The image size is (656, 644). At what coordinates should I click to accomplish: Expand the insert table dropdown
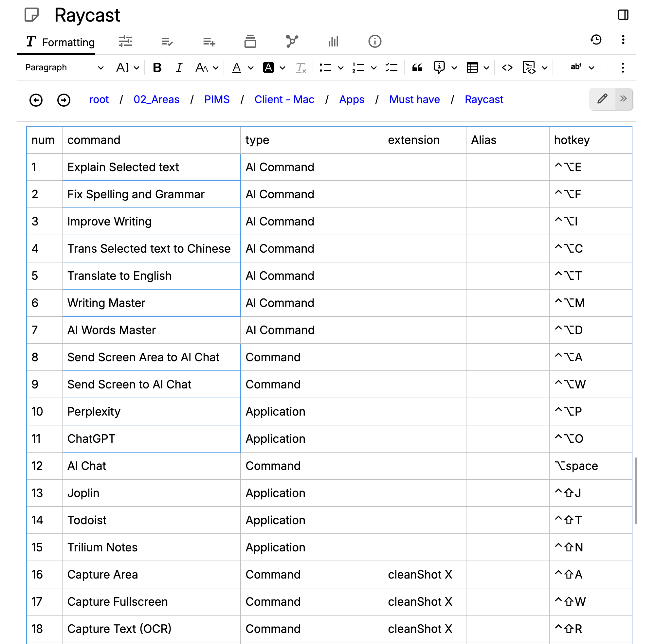tap(486, 68)
